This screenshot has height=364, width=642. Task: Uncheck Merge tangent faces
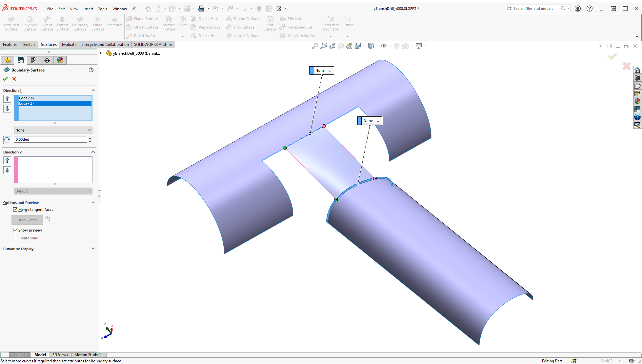15,210
